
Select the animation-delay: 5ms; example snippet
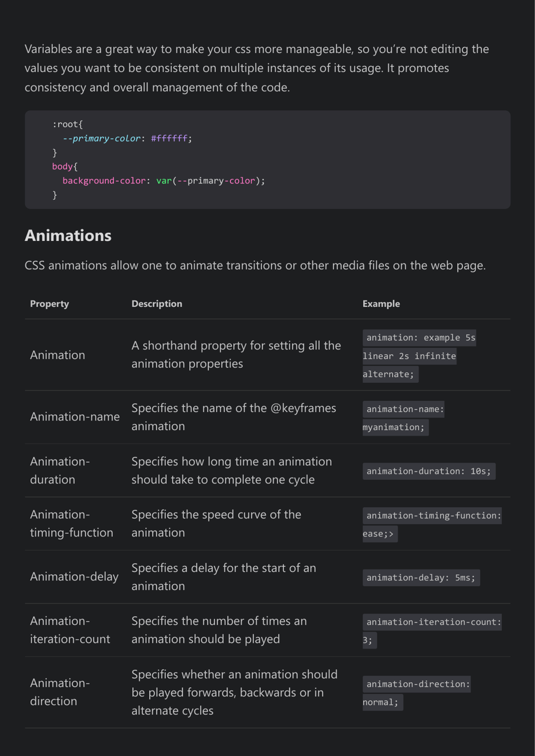[x=421, y=577]
